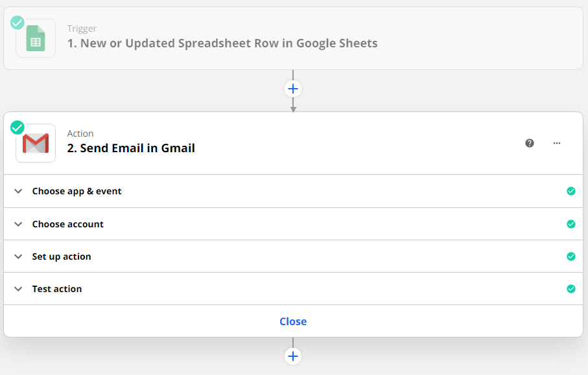Add a step between trigger and action
Viewport: 588px width, 375px height.
point(293,89)
